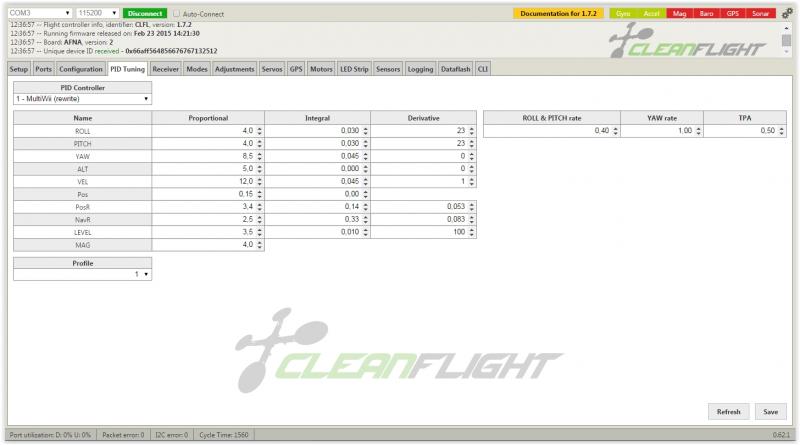Click the I2C error: 0 status text
This screenshot has height=445, width=800.
click(x=171, y=435)
